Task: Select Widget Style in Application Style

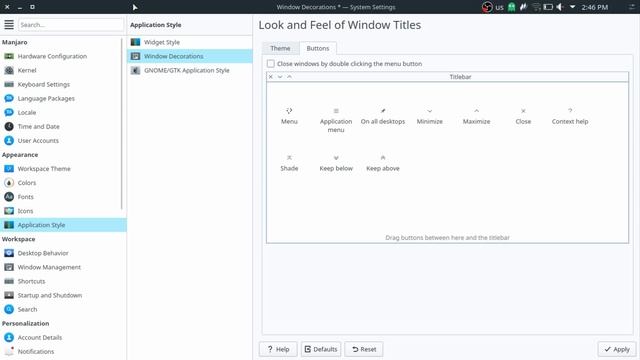Action: [x=190, y=42]
